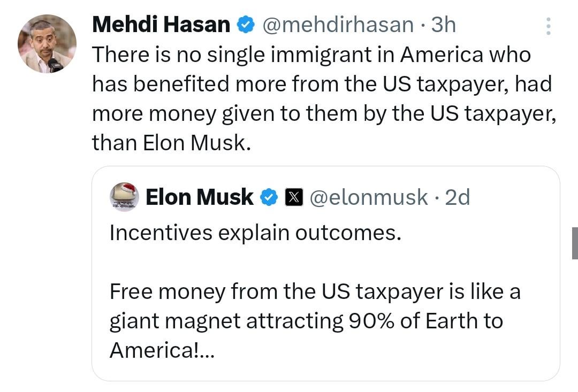
Task: Open the @mehdirhasan handle link
Action: point(337,25)
